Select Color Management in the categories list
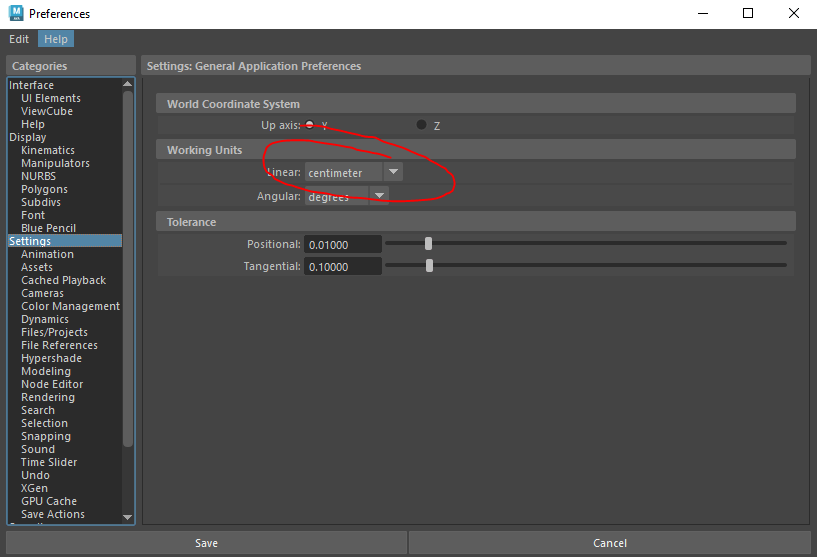This screenshot has width=817, height=557. [x=70, y=306]
